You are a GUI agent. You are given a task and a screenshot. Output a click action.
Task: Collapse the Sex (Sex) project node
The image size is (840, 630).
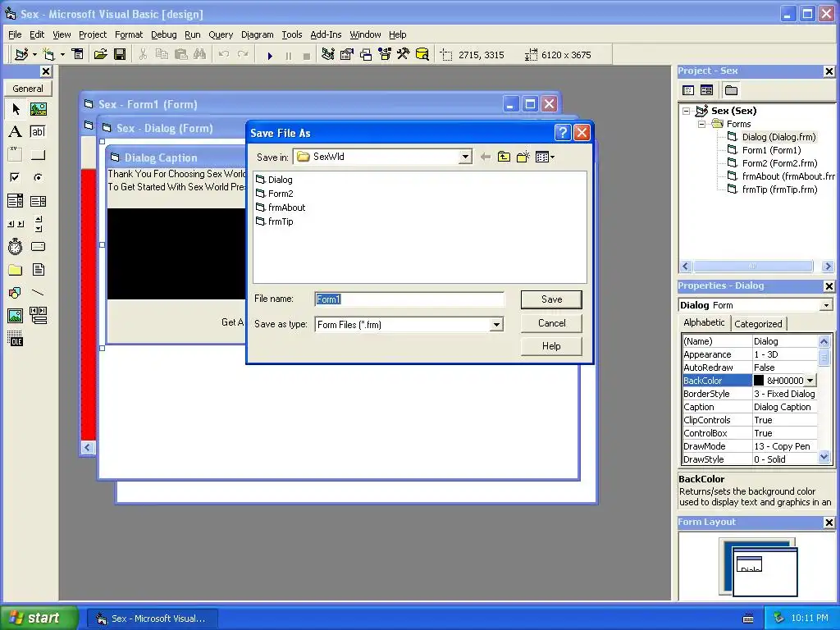687,112
